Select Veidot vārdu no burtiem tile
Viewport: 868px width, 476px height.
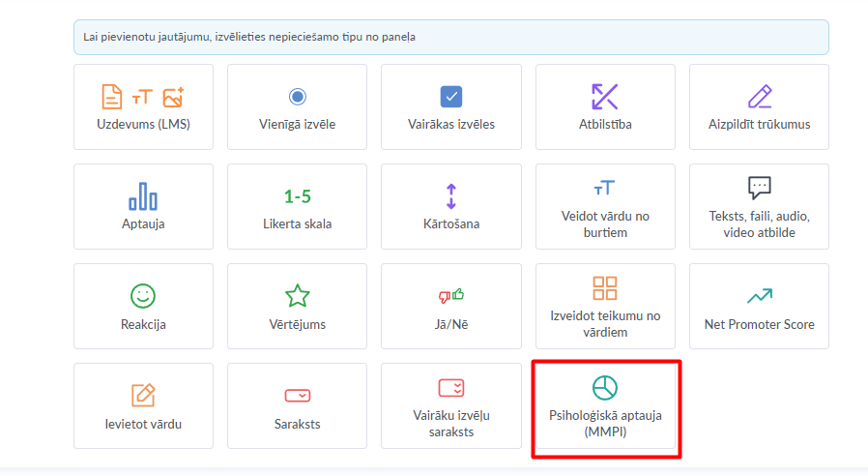[605, 207]
